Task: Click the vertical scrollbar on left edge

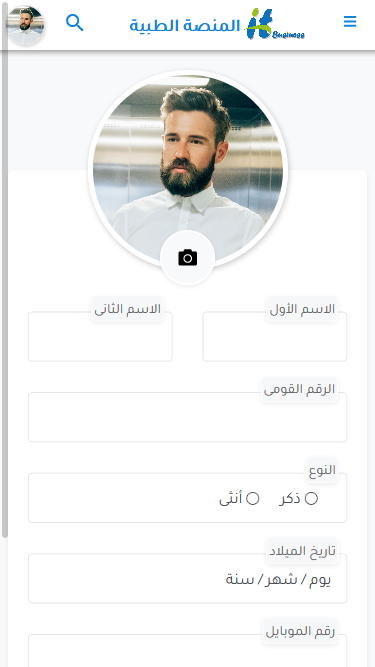Action: [x=5, y=272]
